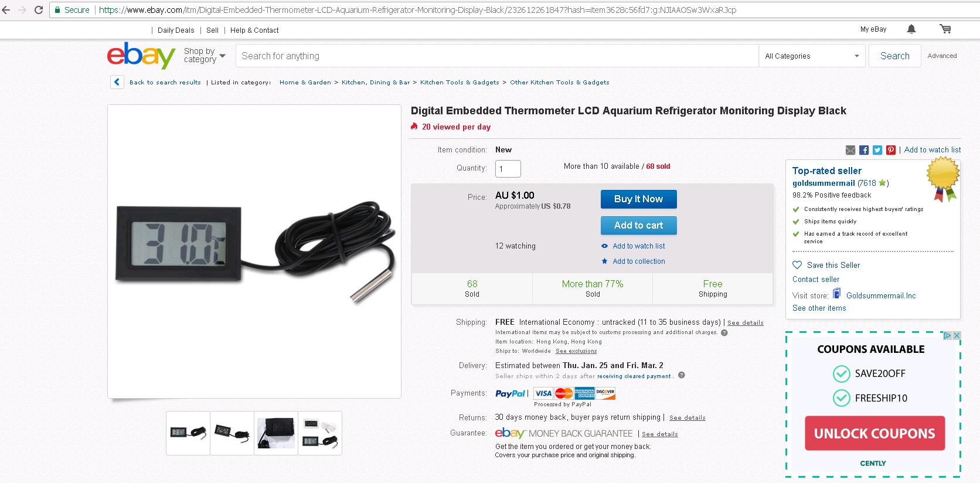Click the Quantity input field
The image size is (980, 483).
click(x=508, y=169)
